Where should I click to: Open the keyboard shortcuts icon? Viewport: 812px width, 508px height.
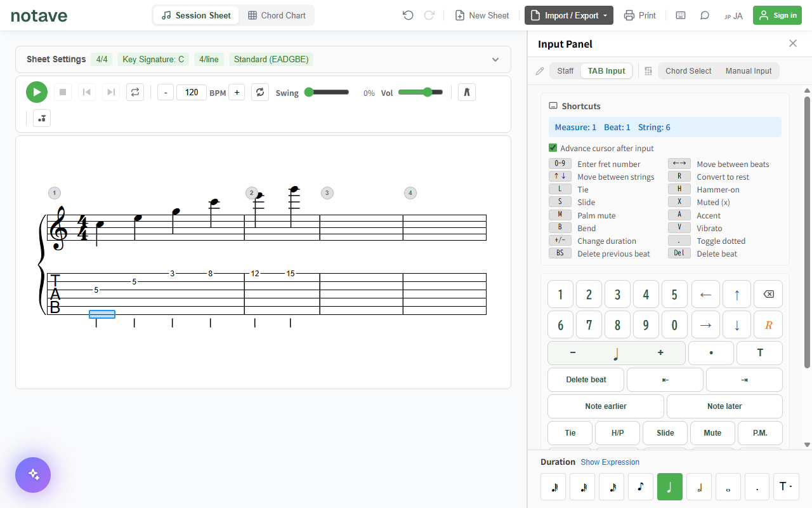681,15
